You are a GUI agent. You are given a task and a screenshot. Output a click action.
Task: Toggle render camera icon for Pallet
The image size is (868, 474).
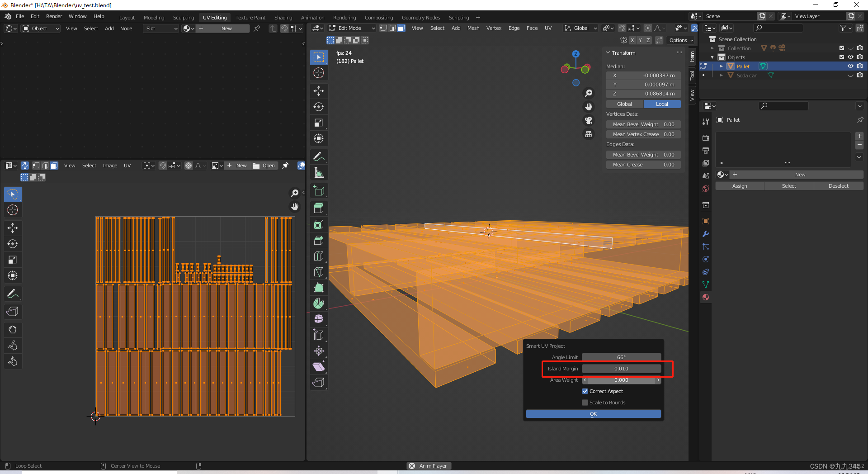point(859,66)
